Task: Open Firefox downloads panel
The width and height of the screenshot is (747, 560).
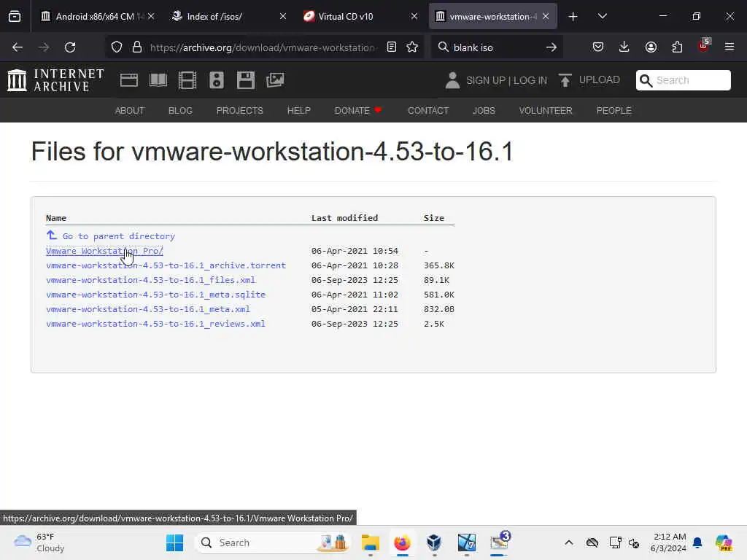Action: [x=624, y=47]
